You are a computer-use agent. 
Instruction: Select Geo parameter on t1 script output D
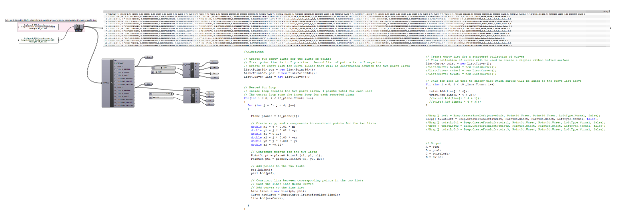210,104
